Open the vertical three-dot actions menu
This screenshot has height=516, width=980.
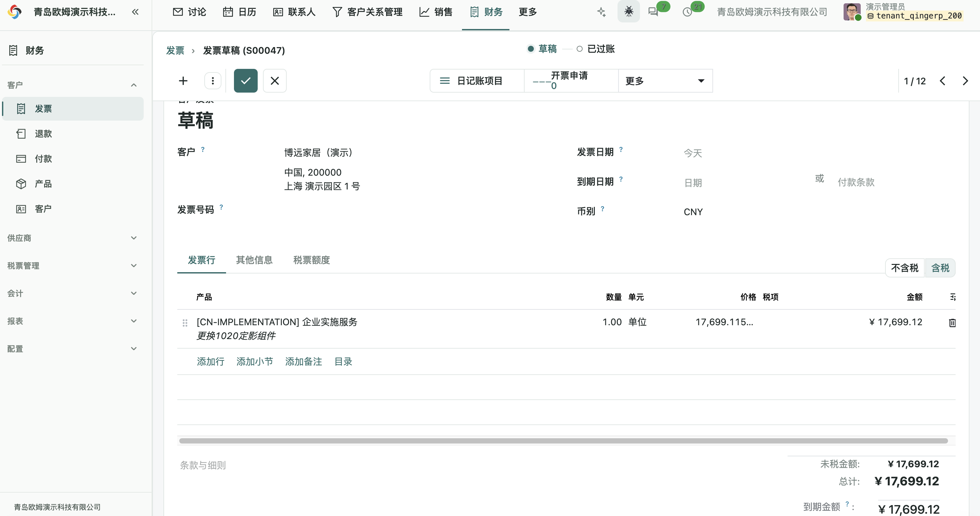[x=213, y=81]
